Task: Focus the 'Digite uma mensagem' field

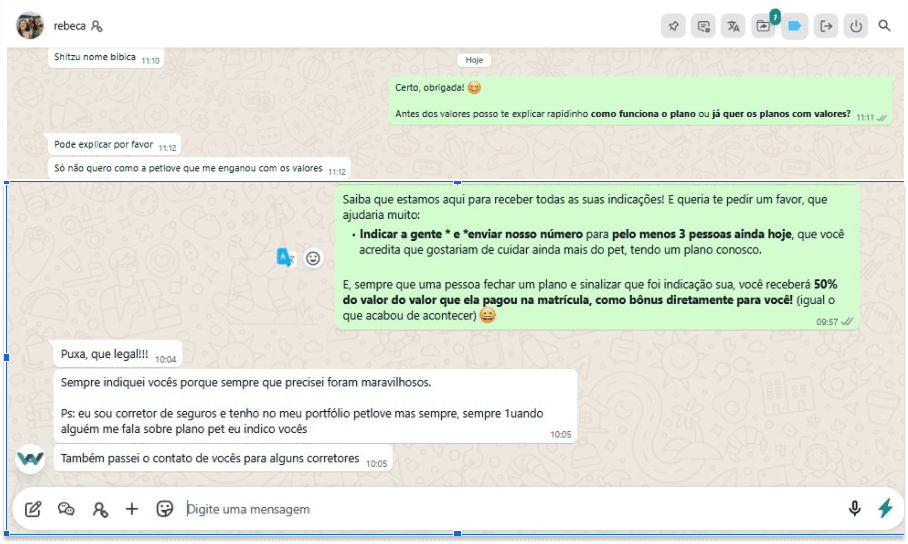Action: [510, 509]
